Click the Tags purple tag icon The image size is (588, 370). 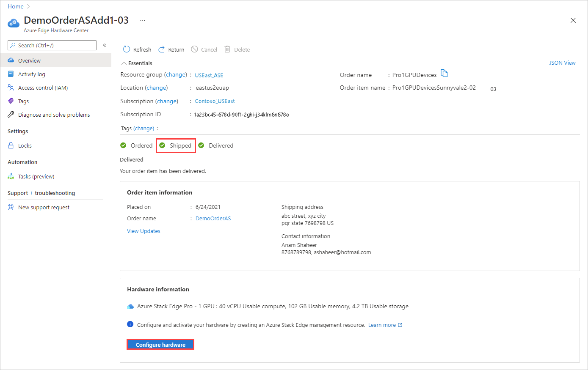coord(11,101)
